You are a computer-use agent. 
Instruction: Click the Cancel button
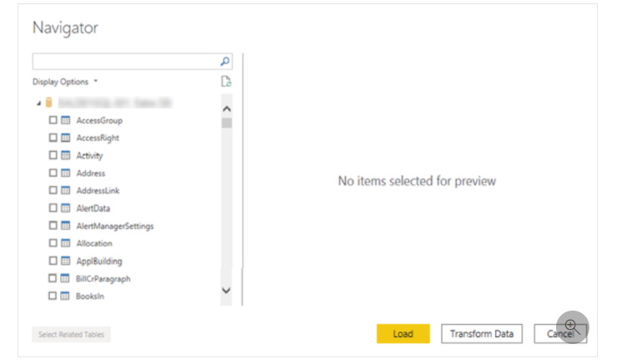(x=560, y=334)
